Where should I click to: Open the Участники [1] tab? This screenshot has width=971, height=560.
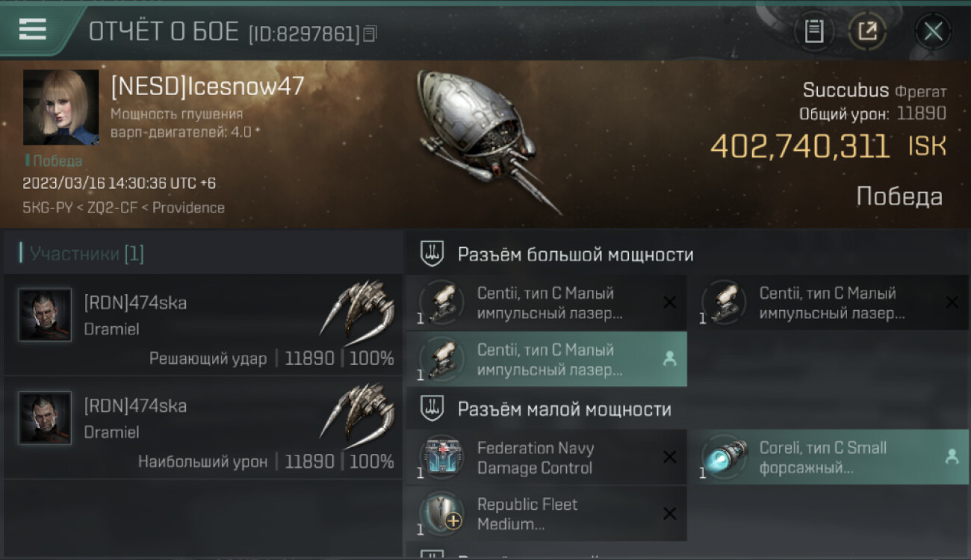[87, 254]
